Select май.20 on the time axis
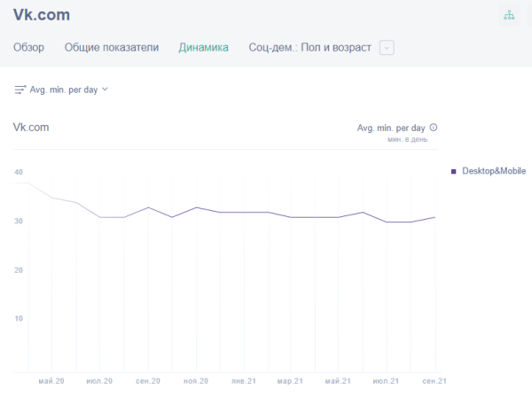 coord(51,381)
